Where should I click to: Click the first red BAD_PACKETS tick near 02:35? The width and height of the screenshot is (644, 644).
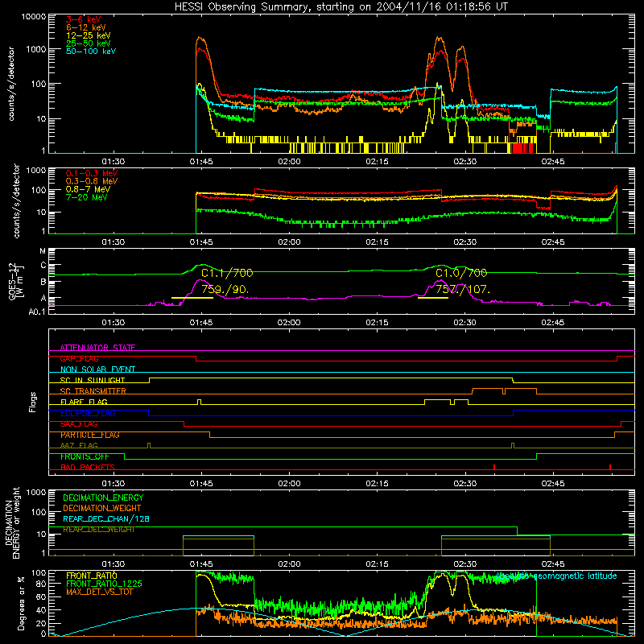click(x=494, y=467)
